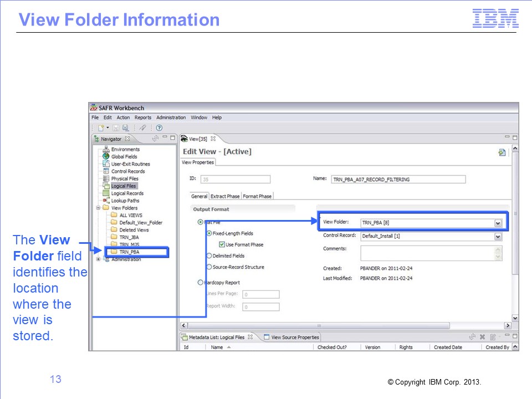Open the Administration menu
This screenshot has height=399, width=532.
point(171,117)
